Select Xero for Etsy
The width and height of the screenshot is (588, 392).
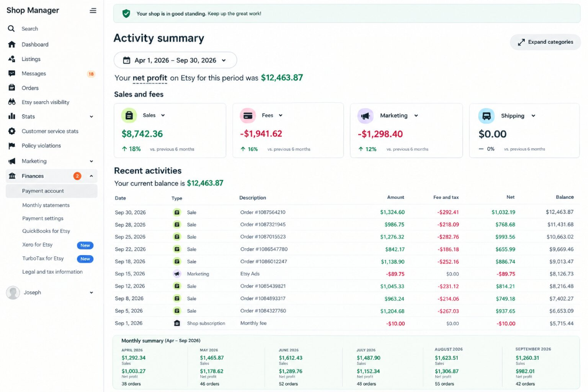(37, 244)
